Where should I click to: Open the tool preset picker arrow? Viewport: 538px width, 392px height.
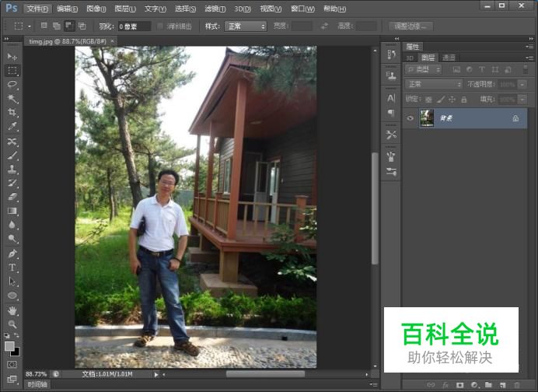coord(30,26)
